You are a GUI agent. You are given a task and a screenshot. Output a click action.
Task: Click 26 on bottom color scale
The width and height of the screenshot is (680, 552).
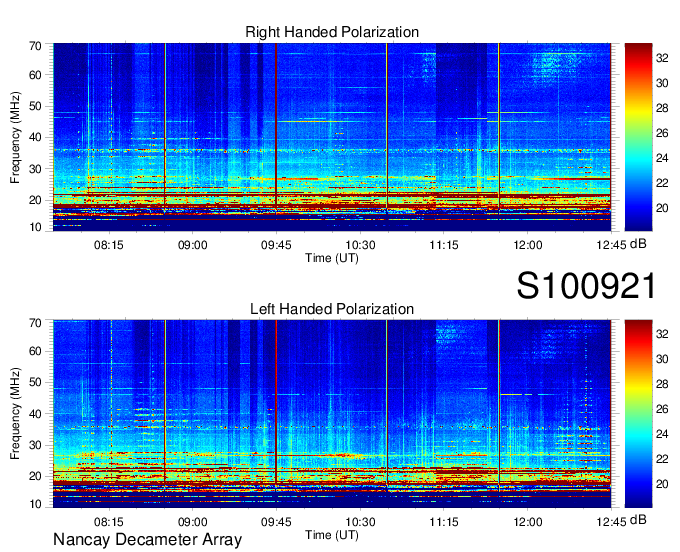tap(662, 409)
